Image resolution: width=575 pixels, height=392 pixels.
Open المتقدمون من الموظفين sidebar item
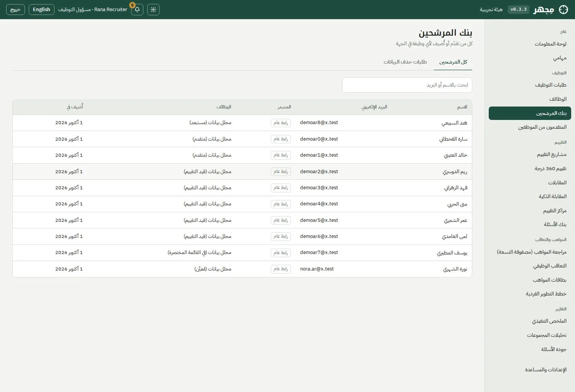(x=530, y=127)
